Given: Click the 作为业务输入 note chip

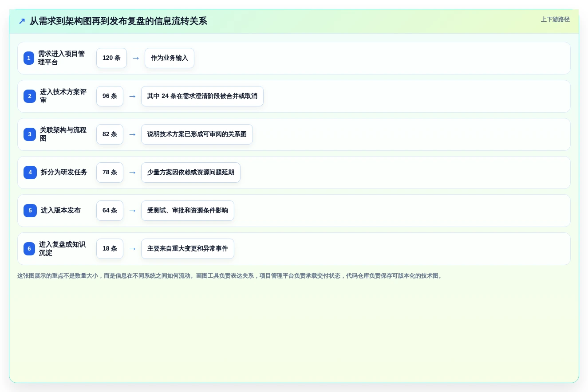Looking at the screenshot, I should tap(170, 58).
